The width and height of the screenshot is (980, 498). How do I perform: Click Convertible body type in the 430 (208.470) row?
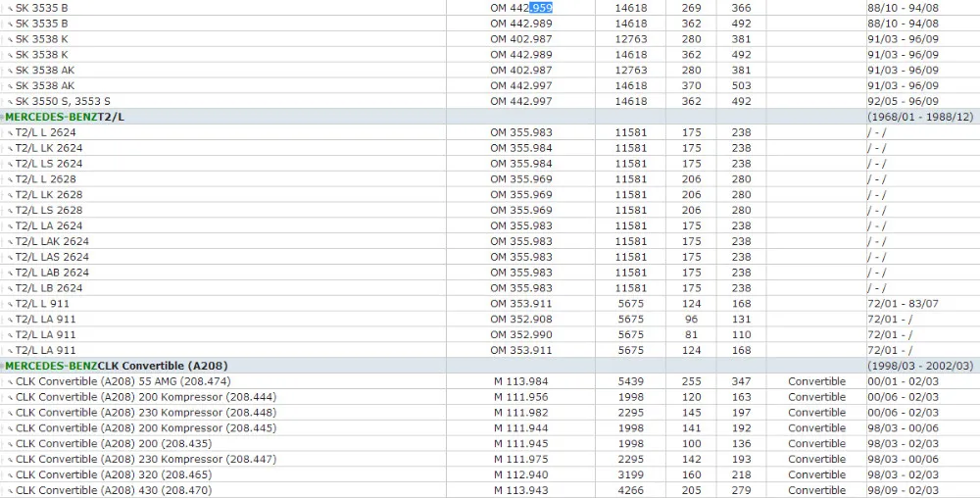[x=817, y=490]
